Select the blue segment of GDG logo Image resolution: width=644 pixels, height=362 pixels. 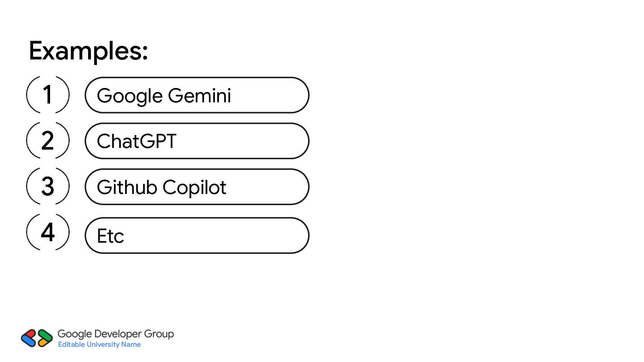[29, 341]
